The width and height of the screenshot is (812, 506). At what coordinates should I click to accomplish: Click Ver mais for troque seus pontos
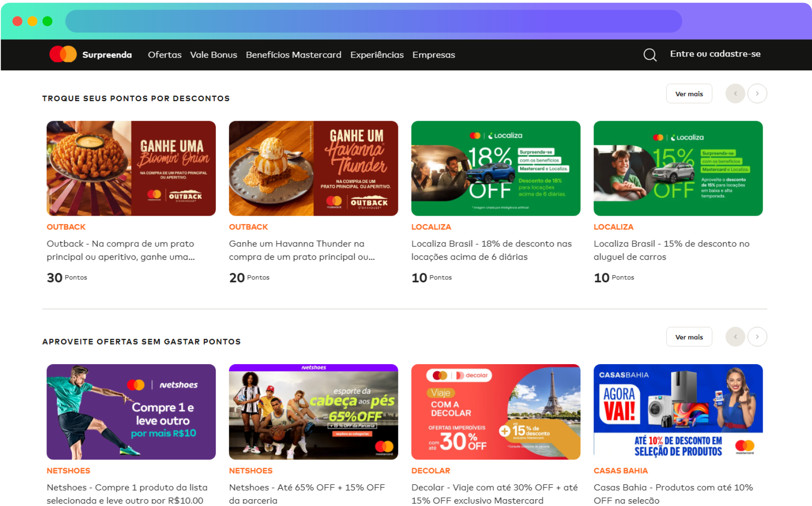[689, 93]
